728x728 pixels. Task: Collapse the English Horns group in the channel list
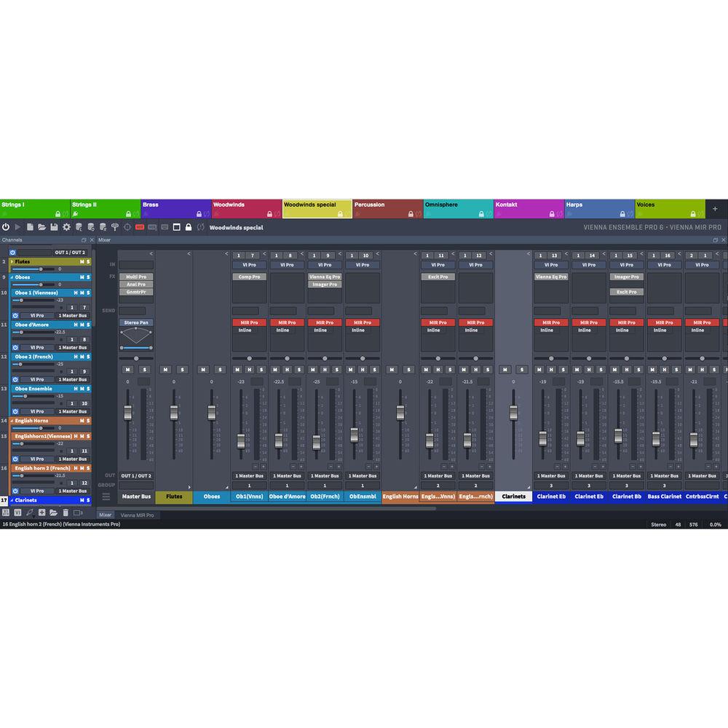point(13,421)
